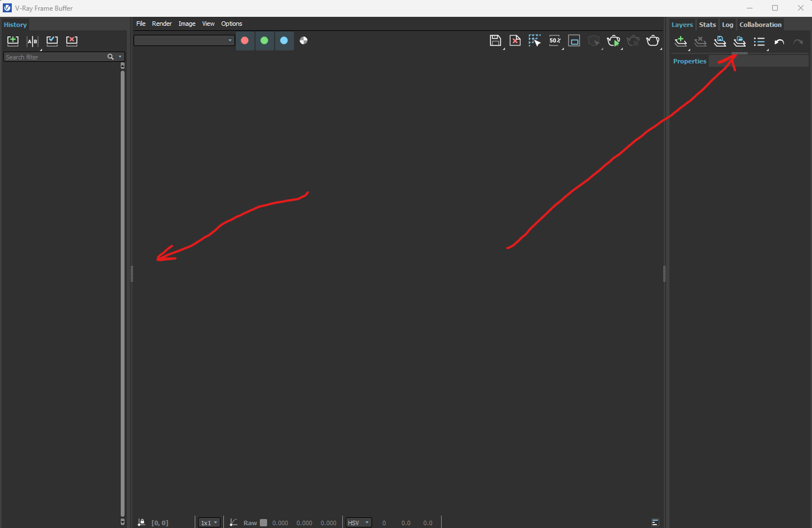The image size is (812, 528).
Task: Focus the Search filter input field
Action: click(55, 57)
